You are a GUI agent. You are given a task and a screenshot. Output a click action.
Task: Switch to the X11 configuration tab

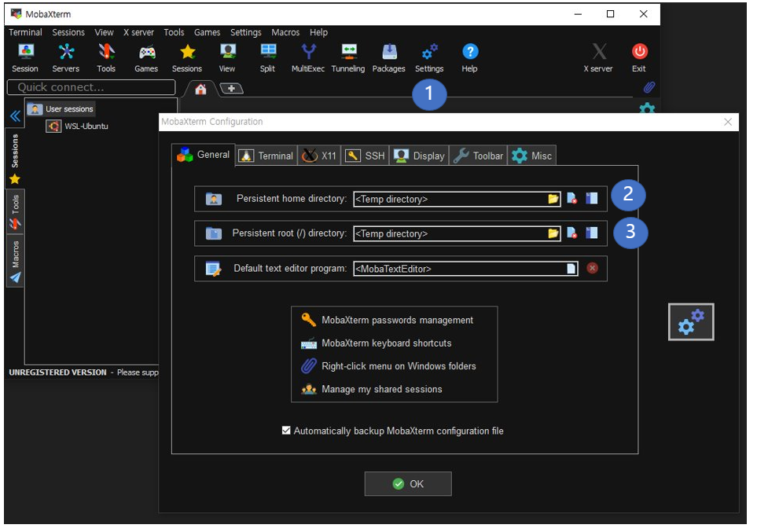[319, 156]
